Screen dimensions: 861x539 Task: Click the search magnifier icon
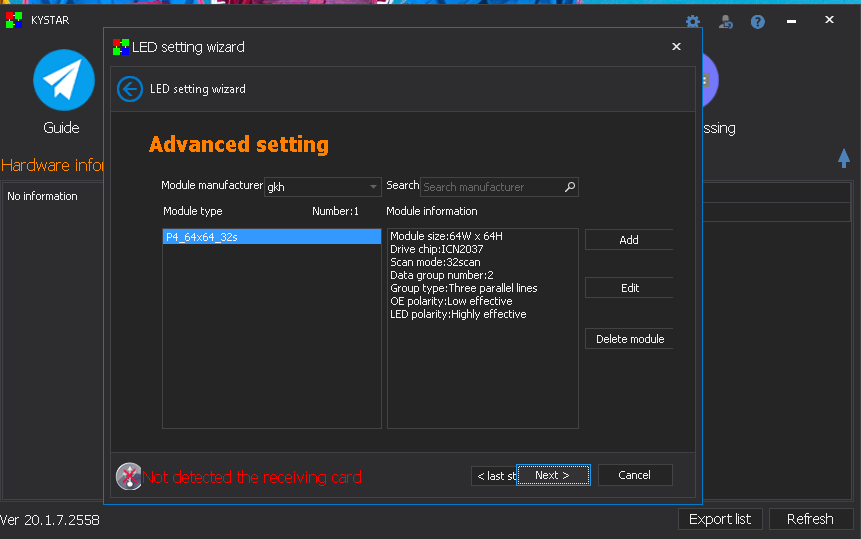point(570,187)
